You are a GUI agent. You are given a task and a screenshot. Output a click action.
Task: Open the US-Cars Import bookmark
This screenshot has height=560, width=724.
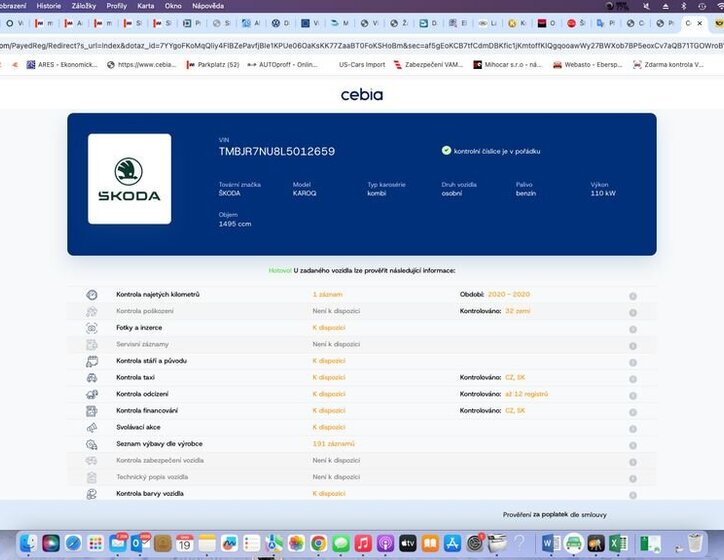(x=361, y=65)
